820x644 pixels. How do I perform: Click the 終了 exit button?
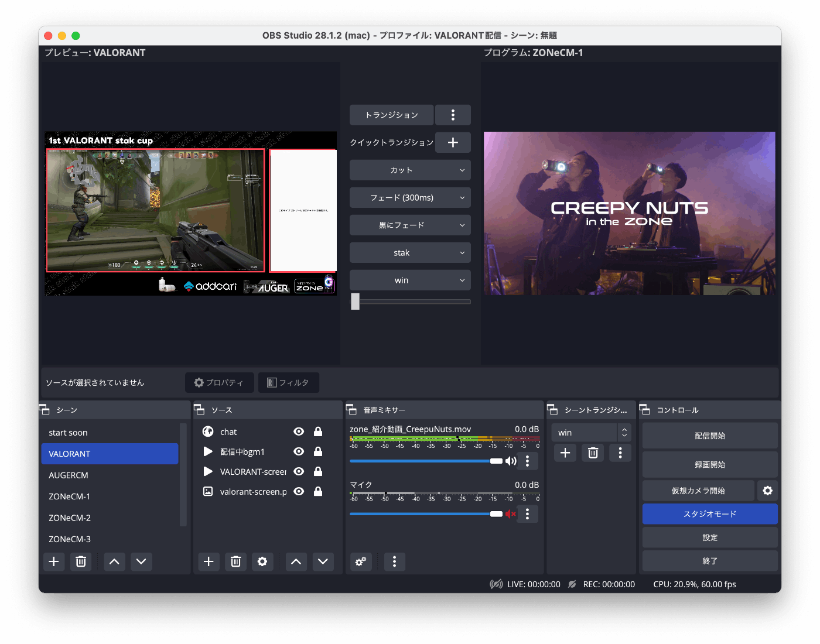[710, 561]
